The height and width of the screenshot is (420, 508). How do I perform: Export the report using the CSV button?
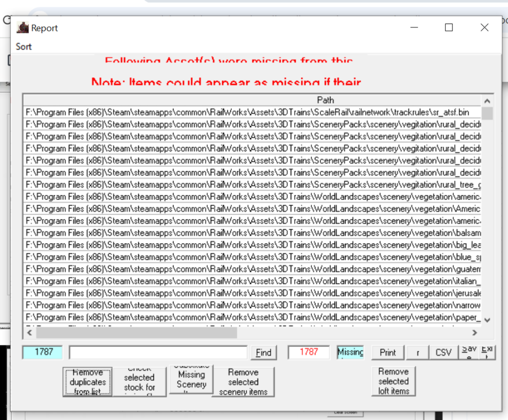click(443, 352)
